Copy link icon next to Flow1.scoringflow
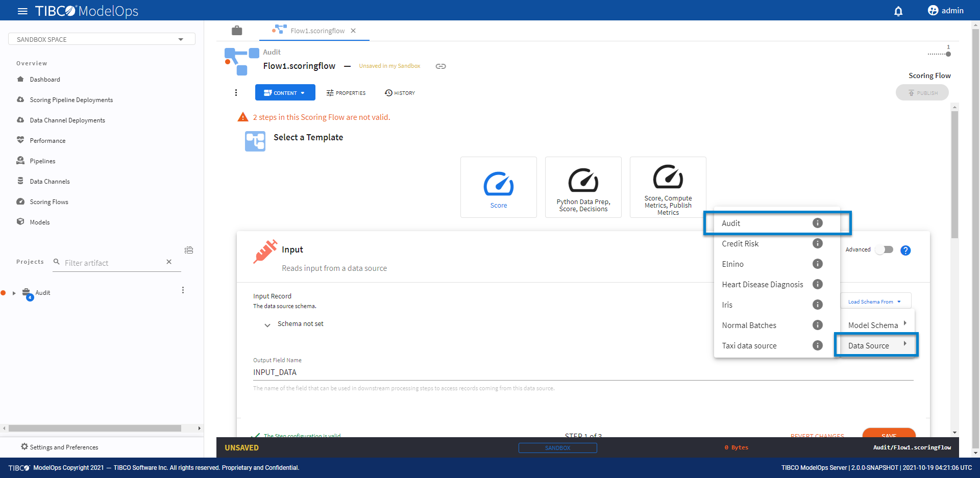The width and height of the screenshot is (980, 478). (440, 66)
